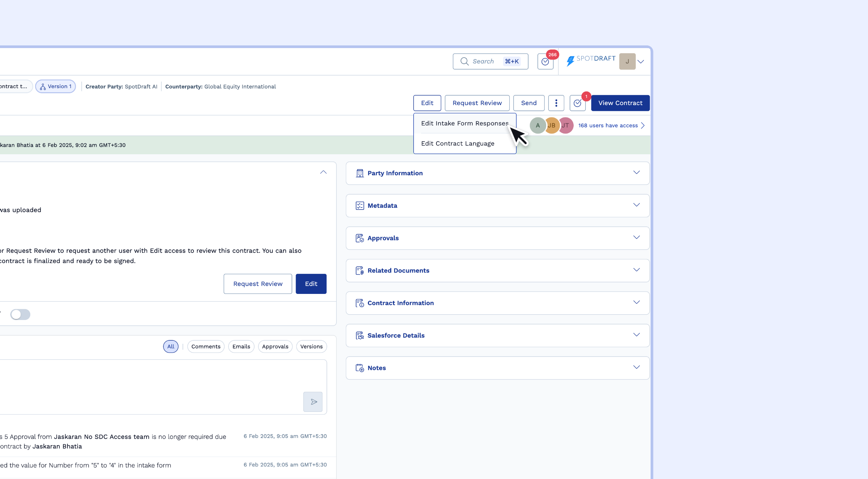
Task: Open tasks icon with 266 badge
Action: click(x=545, y=61)
